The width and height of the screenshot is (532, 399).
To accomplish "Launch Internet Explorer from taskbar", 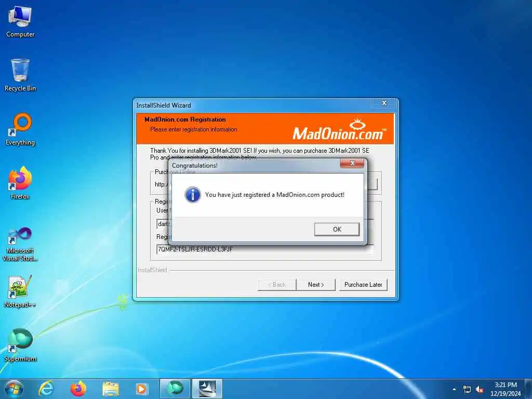I will pyautogui.click(x=46, y=389).
